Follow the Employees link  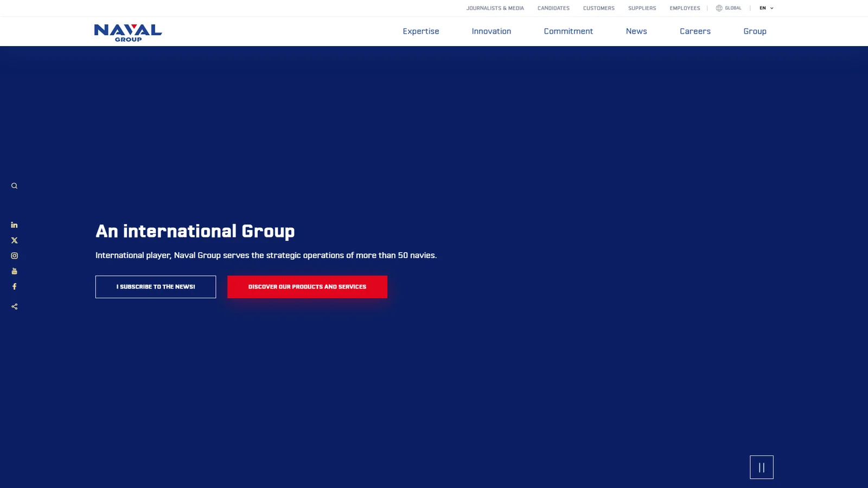click(x=685, y=8)
